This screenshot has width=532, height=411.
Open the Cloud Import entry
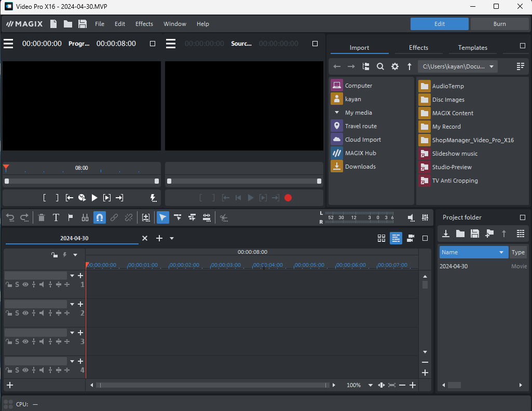(363, 140)
